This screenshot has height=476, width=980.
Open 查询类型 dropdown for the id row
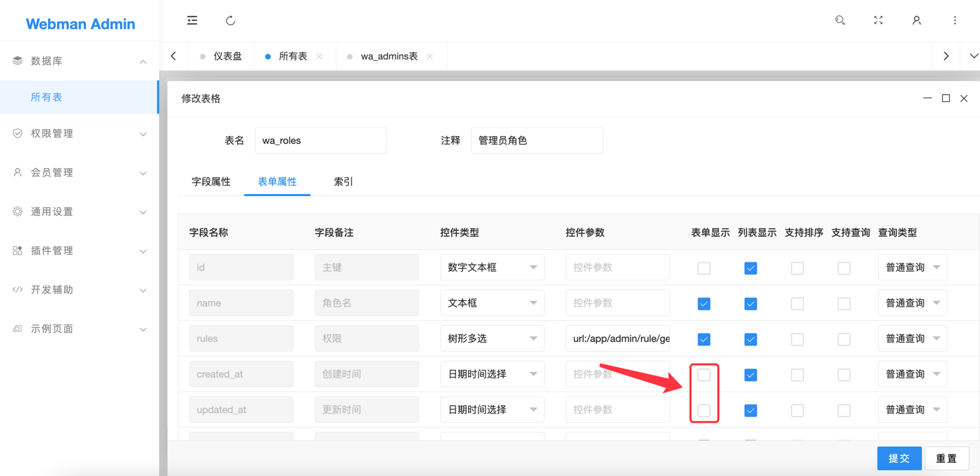coord(913,267)
